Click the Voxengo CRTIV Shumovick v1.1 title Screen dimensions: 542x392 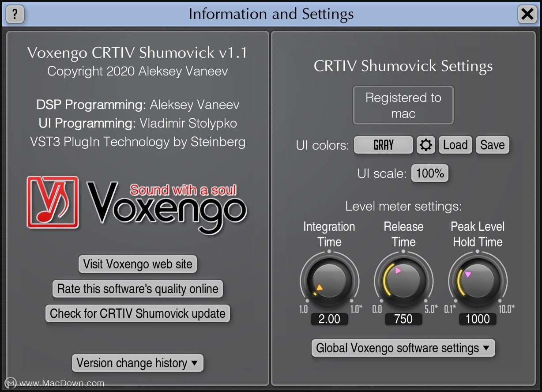tap(137, 53)
